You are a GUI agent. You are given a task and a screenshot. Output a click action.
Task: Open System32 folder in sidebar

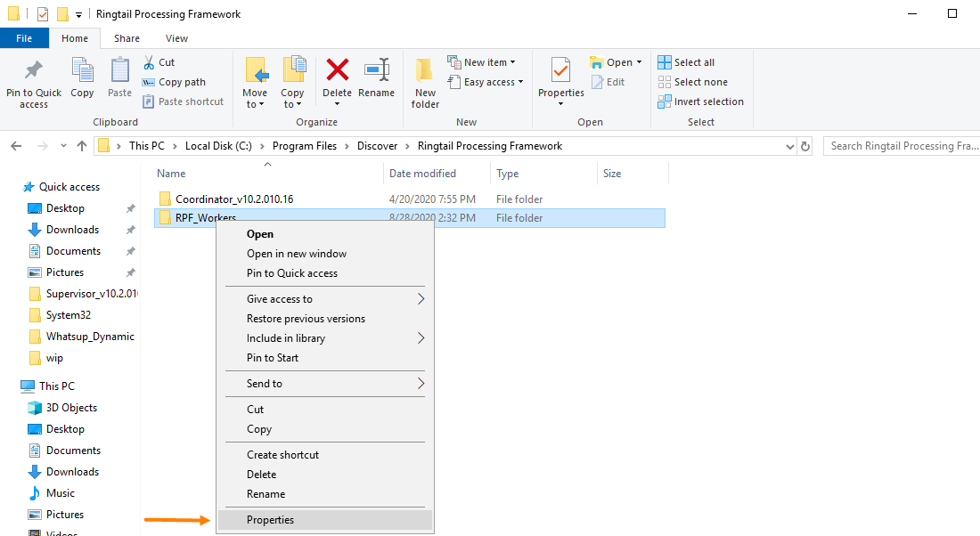pos(68,315)
